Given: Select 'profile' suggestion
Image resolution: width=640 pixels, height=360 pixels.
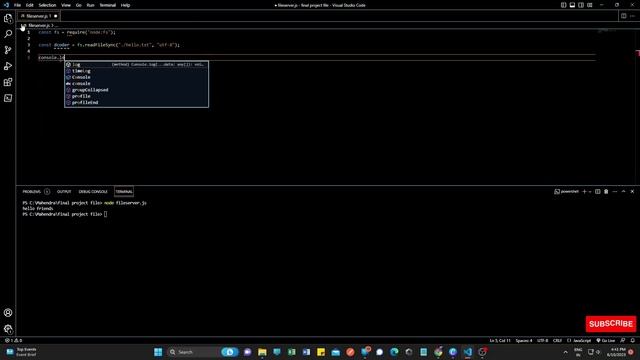Looking at the screenshot, I should tap(136, 96).
